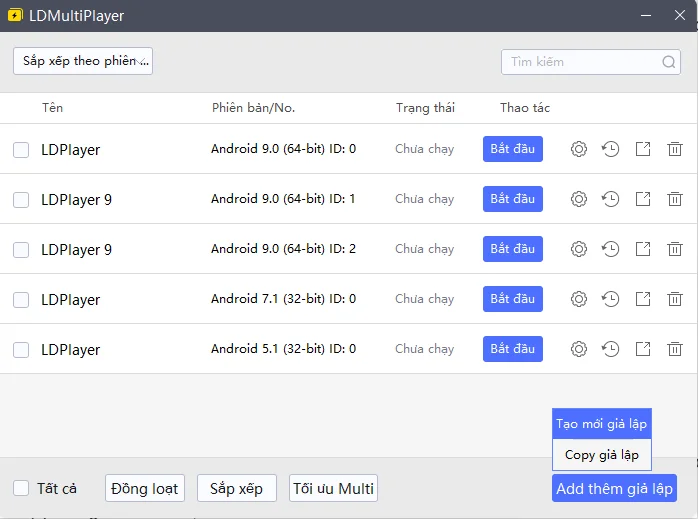Tick checkbox for LDPlayer 9 ID: 2

(21, 250)
